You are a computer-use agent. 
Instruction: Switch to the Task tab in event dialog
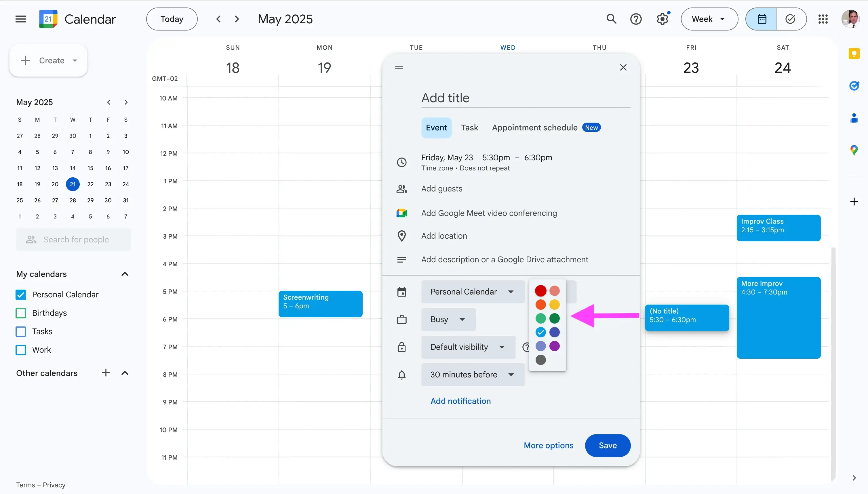tap(469, 127)
